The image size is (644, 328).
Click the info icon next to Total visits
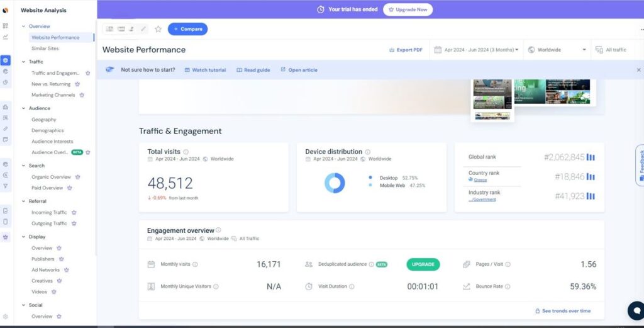point(186,152)
